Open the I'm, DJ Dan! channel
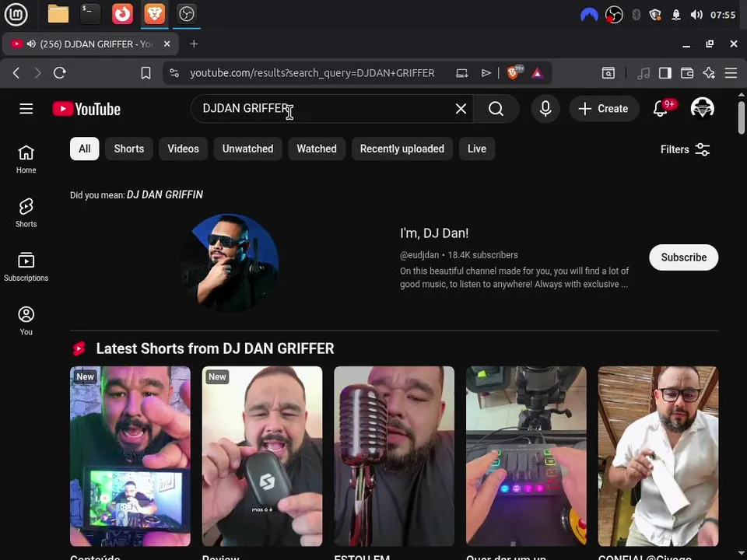 (x=434, y=233)
